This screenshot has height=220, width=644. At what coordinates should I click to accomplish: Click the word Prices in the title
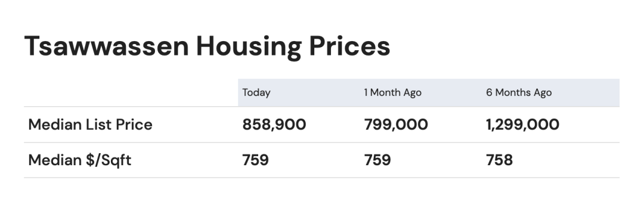tap(349, 46)
